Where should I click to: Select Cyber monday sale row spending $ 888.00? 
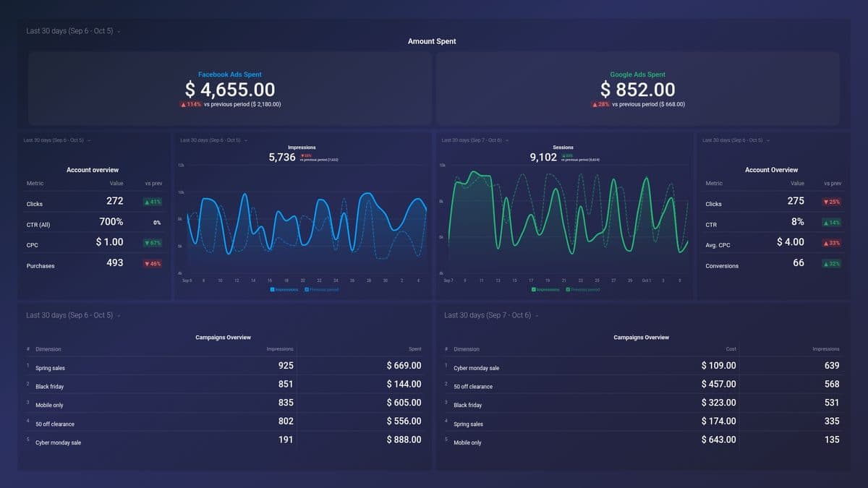point(224,440)
